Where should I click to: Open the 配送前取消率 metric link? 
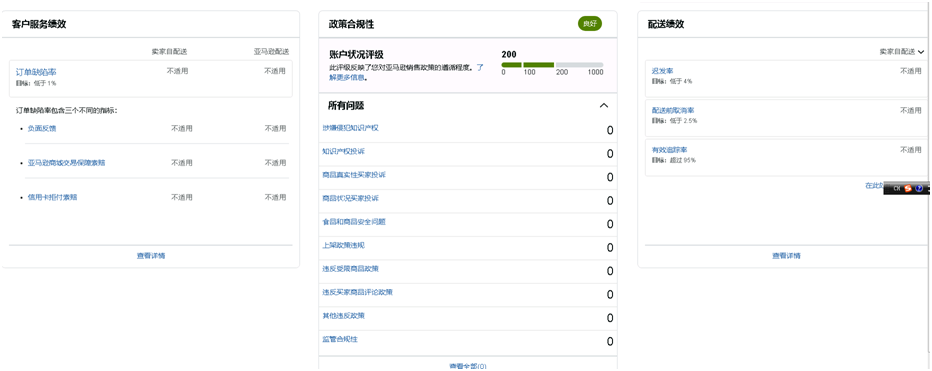(x=673, y=111)
